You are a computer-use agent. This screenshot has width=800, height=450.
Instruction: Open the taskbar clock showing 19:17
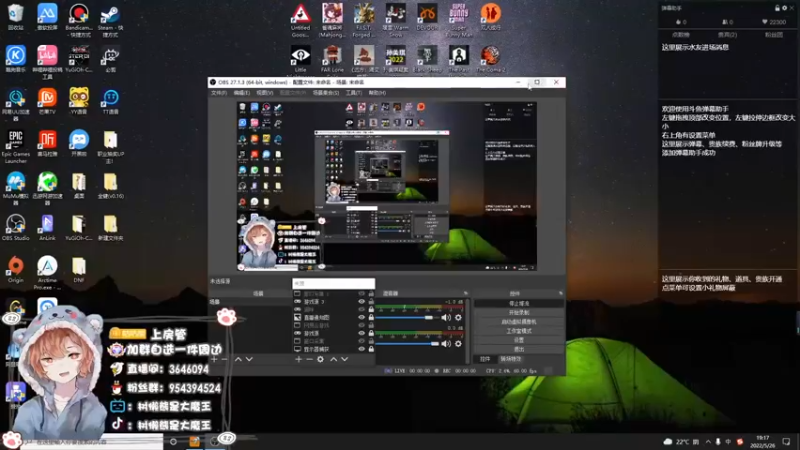(x=763, y=441)
